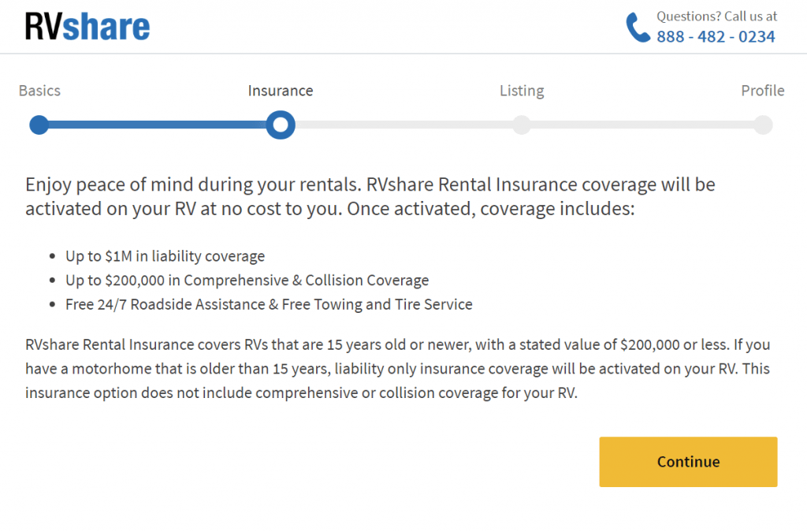Image resolution: width=807 pixels, height=532 pixels.
Task: Click the "Questions? Call us at" text
Action: click(x=716, y=17)
